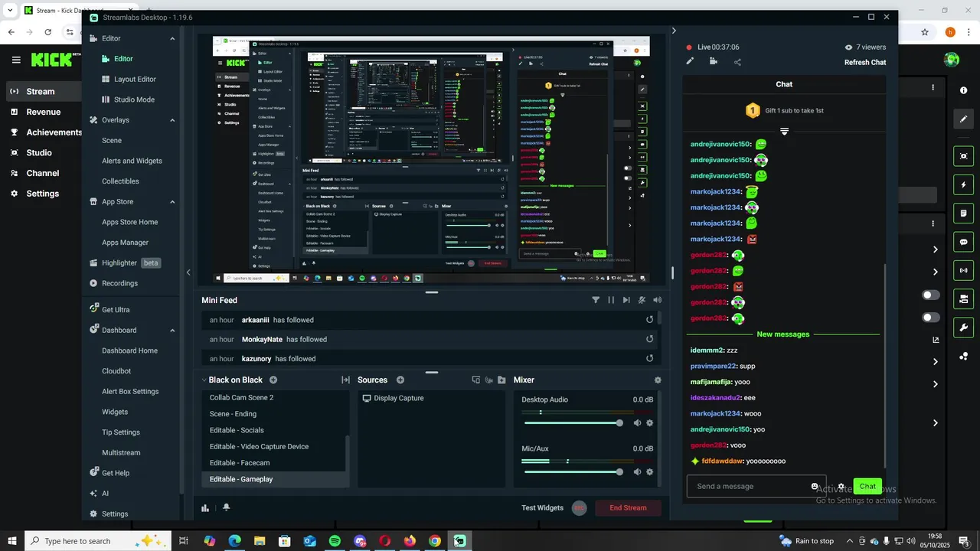980x551 pixels.
Task: Mute Desktop Audio speaker icon
Action: point(637,423)
